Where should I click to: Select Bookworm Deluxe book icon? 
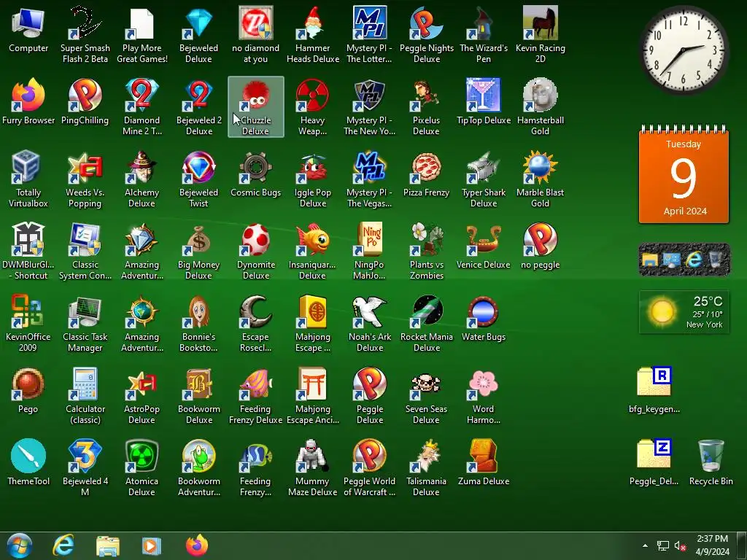(x=198, y=396)
